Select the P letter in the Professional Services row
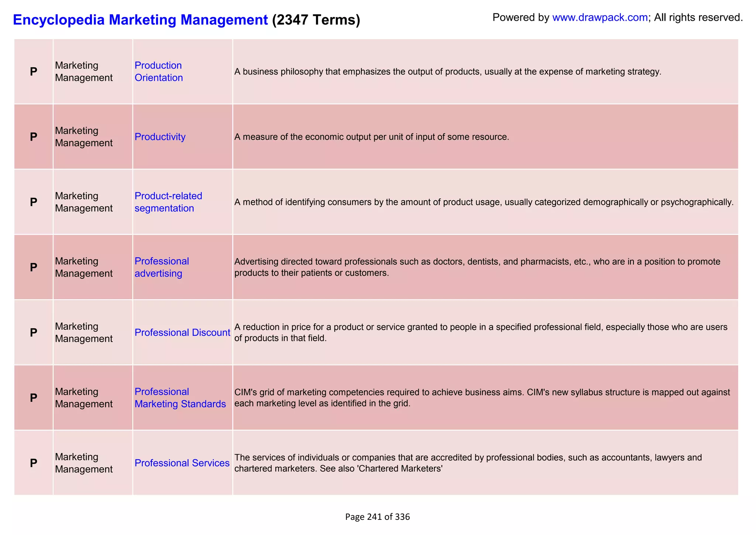This screenshot has height=535, width=756. tap(34, 463)
